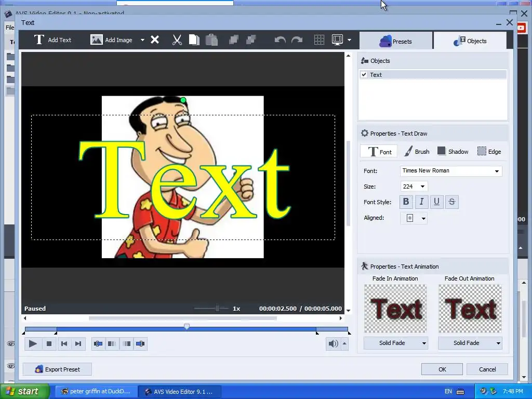Click the disabled Paste clipboard icon
The height and width of the screenshot is (399, 532).
pos(211,40)
